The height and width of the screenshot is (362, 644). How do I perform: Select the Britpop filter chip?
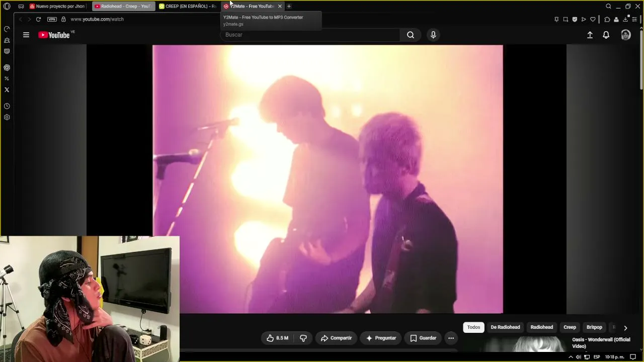coord(594,327)
